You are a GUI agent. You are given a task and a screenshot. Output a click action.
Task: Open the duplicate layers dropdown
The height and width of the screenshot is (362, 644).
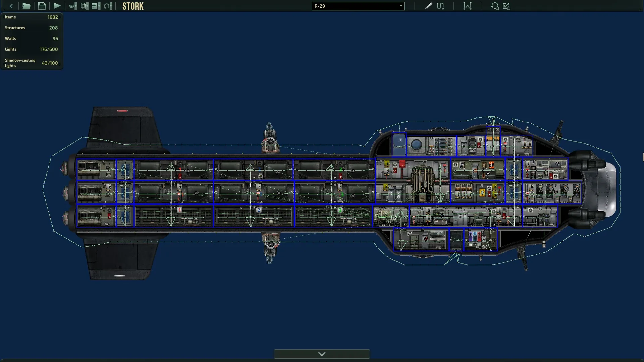pos(85,6)
